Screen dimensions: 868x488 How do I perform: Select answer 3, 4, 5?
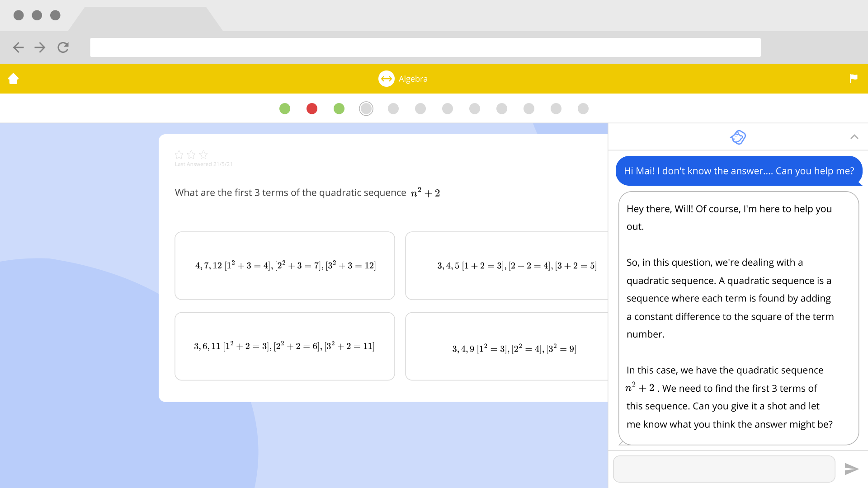[x=506, y=266]
